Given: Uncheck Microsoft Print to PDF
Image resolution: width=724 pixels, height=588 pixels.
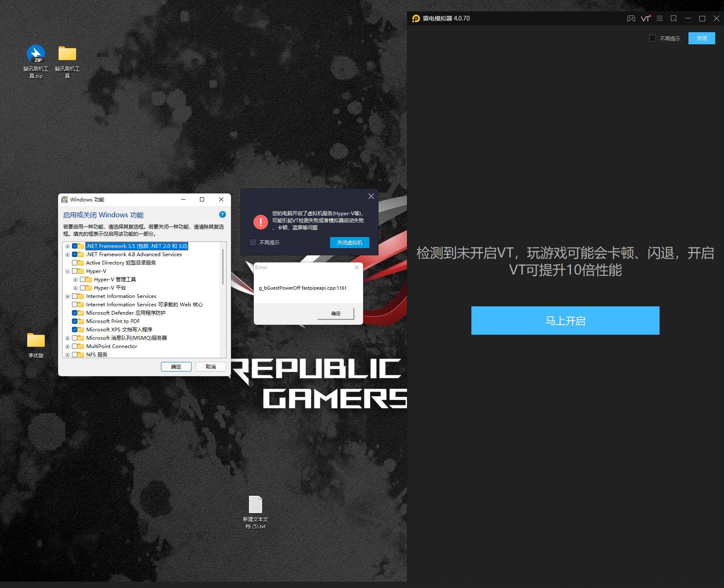Looking at the screenshot, I should tap(75, 321).
